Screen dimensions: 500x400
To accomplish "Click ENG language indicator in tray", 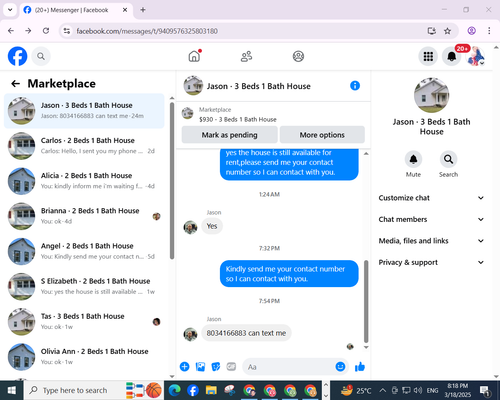I will tap(432, 390).
